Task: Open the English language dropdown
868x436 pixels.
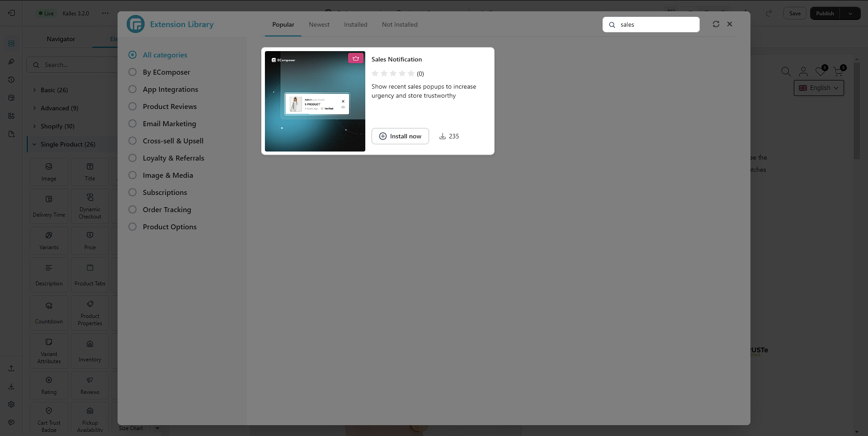Action: click(819, 88)
